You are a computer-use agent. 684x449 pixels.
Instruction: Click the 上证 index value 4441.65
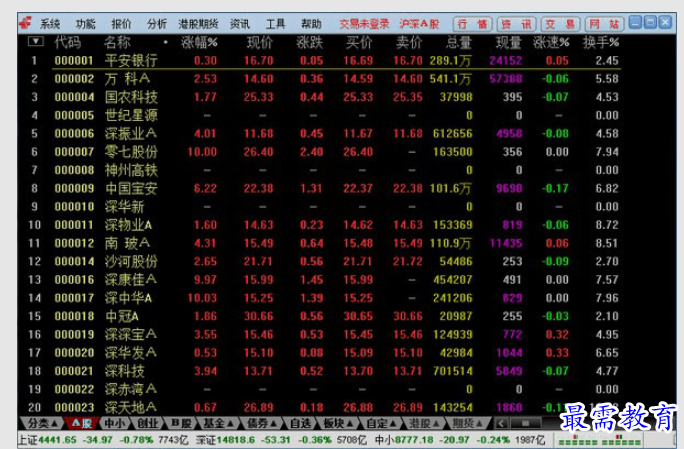tap(58, 439)
